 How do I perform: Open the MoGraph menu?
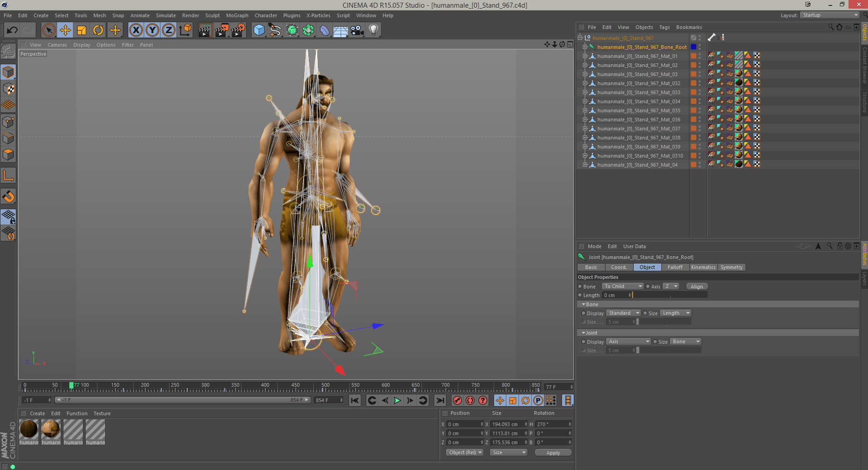pyautogui.click(x=237, y=15)
